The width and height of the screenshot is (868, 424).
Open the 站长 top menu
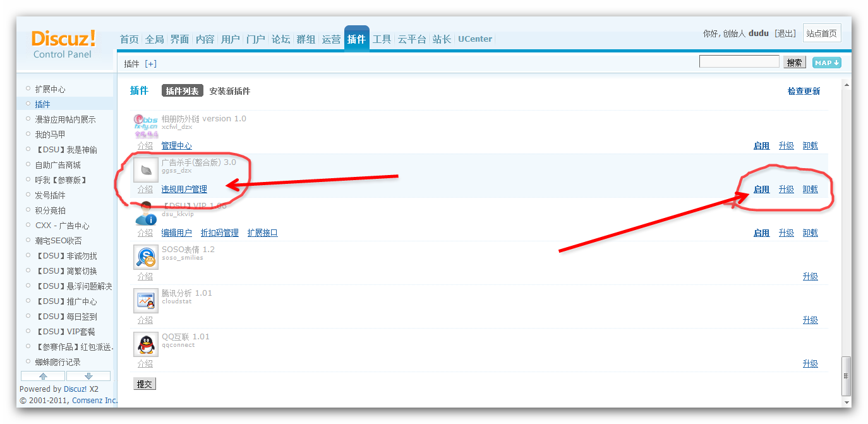442,39
